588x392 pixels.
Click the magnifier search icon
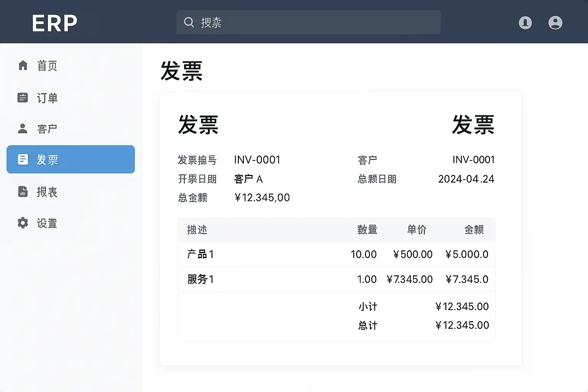[189, 22]
